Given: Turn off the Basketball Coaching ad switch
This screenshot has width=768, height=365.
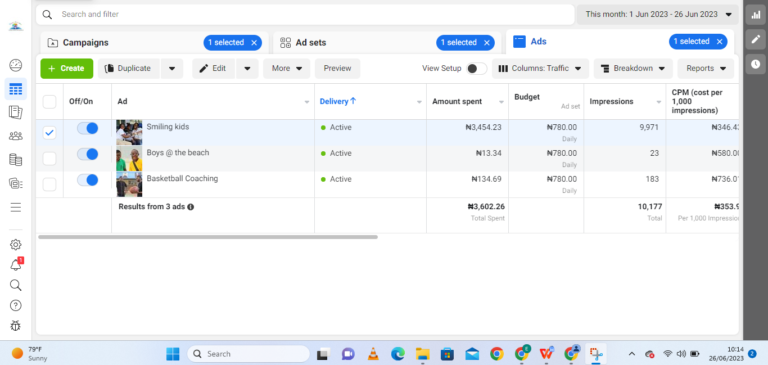Looking at the screenshot, I should coord(88,180).
